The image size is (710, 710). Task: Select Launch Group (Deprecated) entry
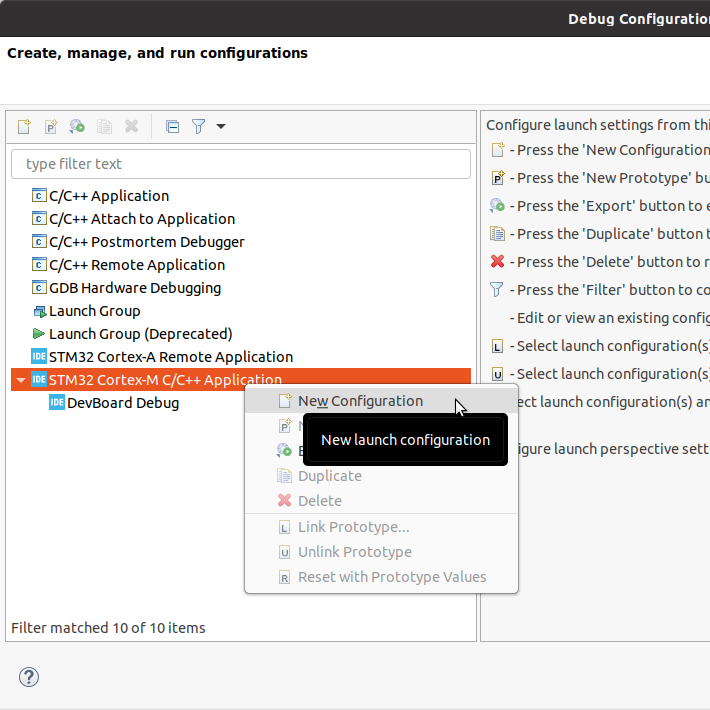tap(140, 334)
